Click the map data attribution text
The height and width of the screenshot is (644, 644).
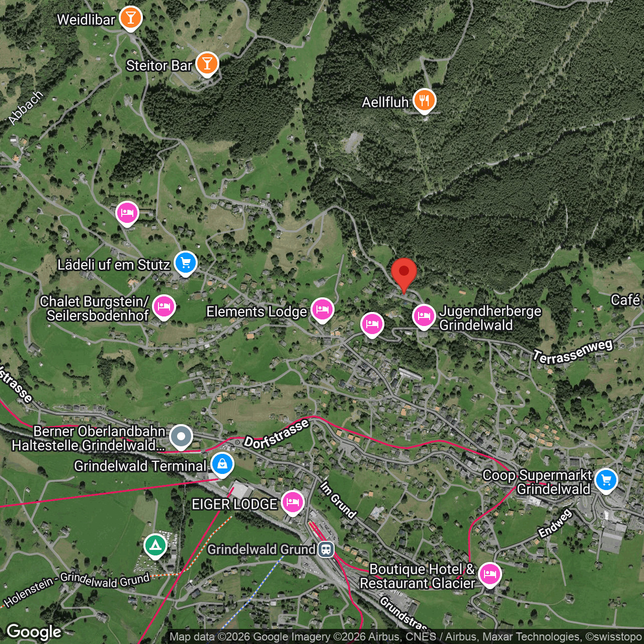406,637
